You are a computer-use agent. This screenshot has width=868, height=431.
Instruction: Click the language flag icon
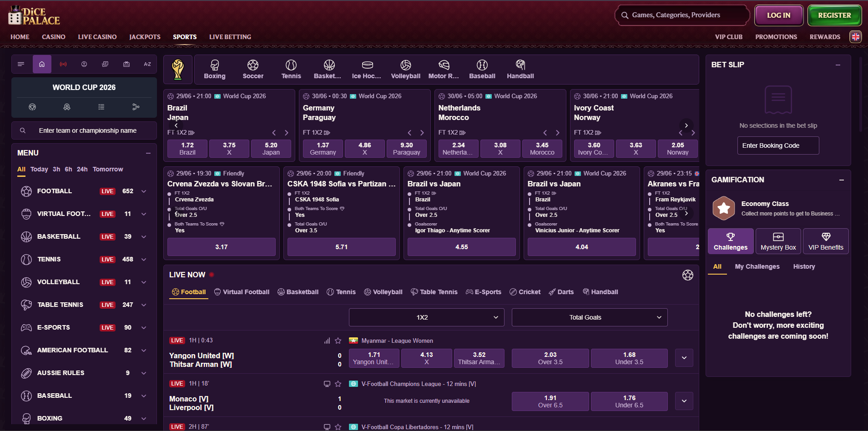point(856,37)
